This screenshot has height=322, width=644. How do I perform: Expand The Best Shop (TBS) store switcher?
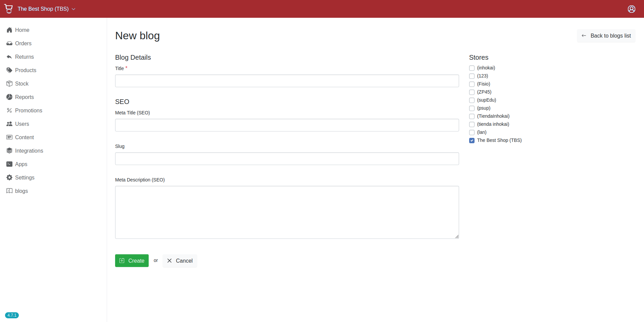[x=46, y=9]
